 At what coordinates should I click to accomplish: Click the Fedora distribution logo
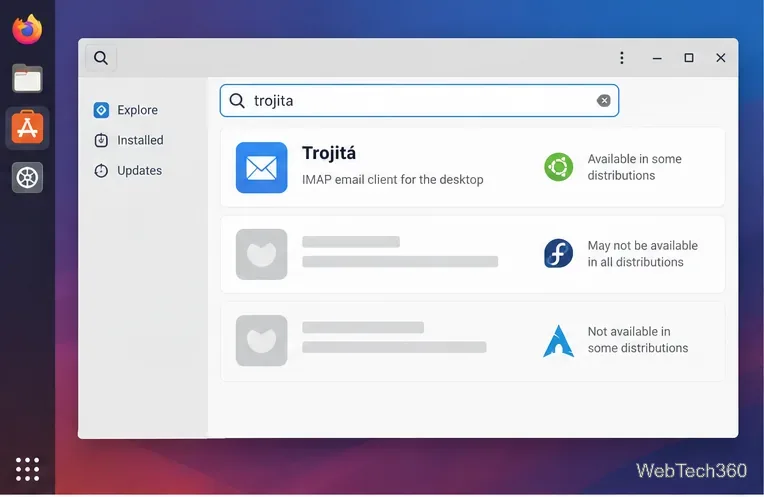pos(558,253)
